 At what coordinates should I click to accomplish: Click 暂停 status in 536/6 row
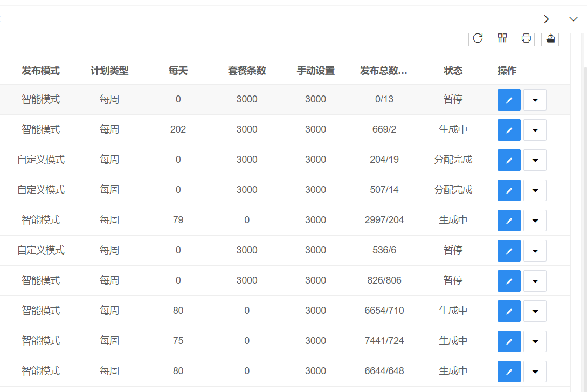pos(453,250)
